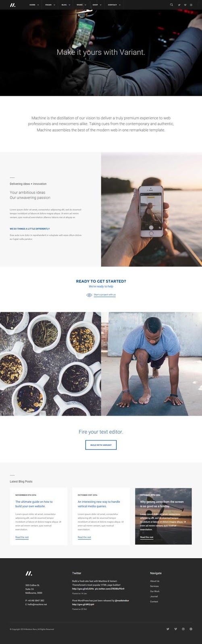Open the Contact menu item

[x=114, y=5]
